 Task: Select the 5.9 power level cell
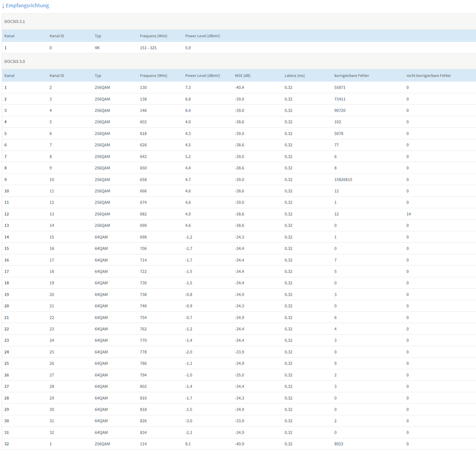tap(188, 48)
